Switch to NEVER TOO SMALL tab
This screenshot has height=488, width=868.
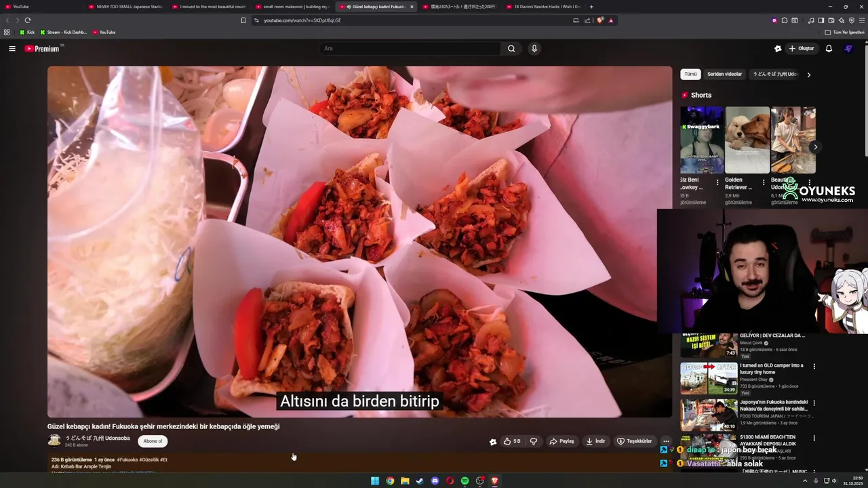[x=125, y=7]
